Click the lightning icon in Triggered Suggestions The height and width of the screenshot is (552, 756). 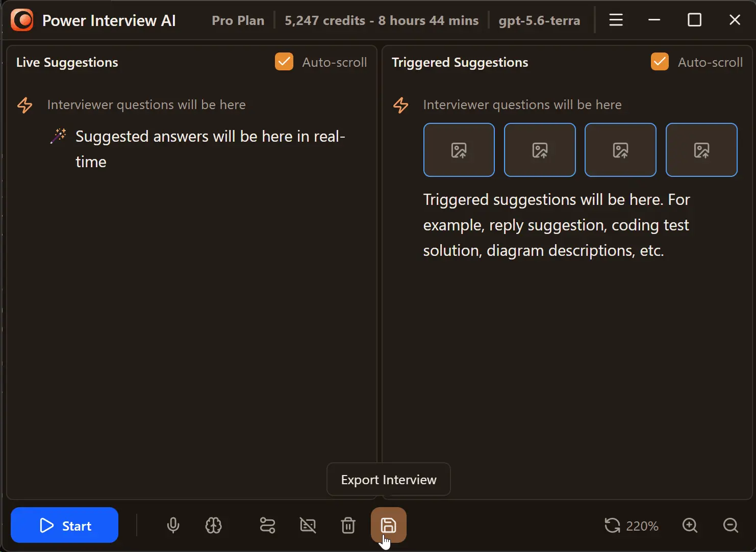(x=400, y=105)
